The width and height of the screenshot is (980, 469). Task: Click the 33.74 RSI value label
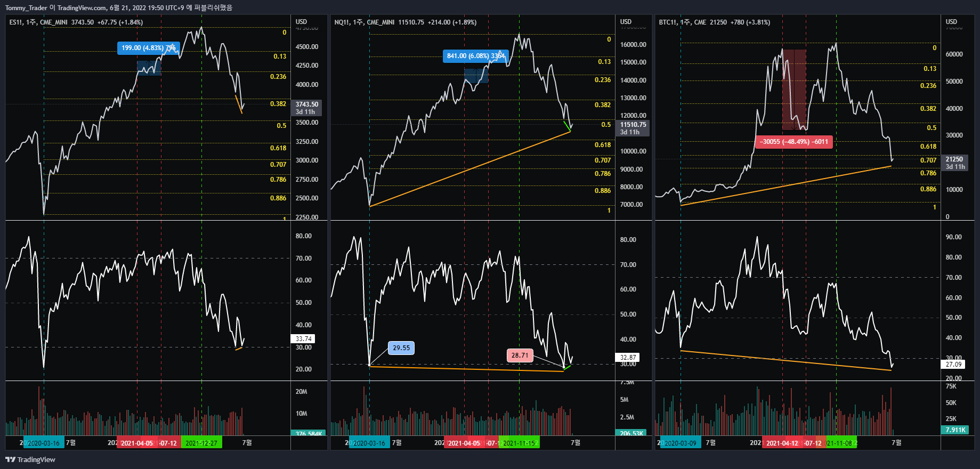tap(304, 339)
